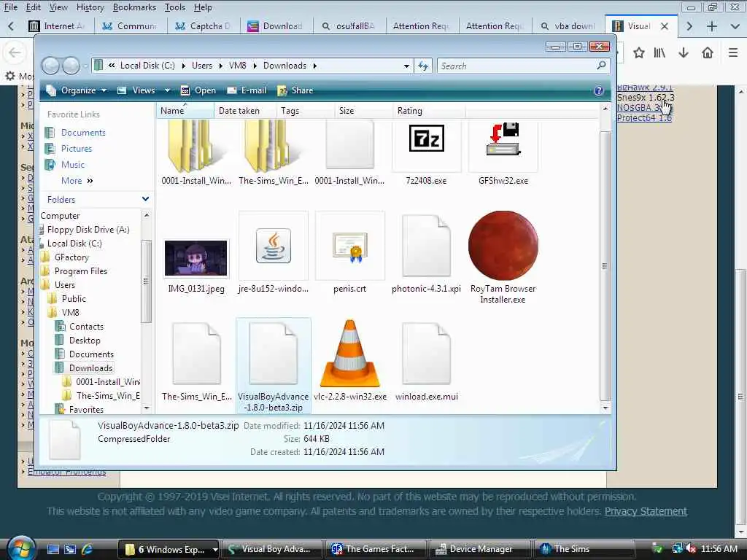The image size is (747, 560).
Task: Collapse the Folders pane chevron
Action: [x=145, y=199]
